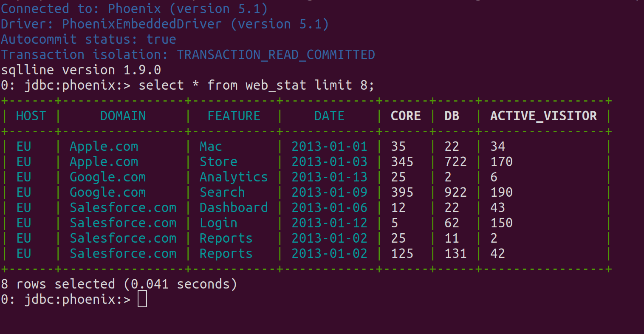Click the DB value 922
The height and width of the screenshot is (334, 644).
455,192
